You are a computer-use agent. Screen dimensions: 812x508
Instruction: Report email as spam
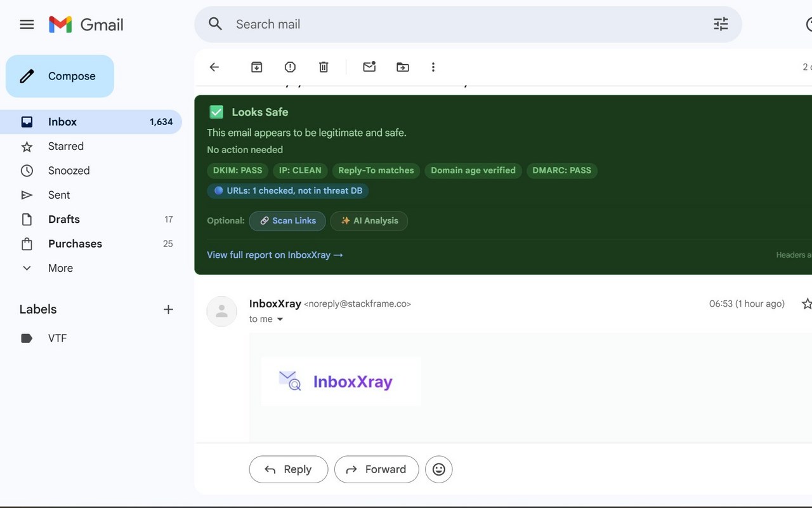(x=290, y=67)
